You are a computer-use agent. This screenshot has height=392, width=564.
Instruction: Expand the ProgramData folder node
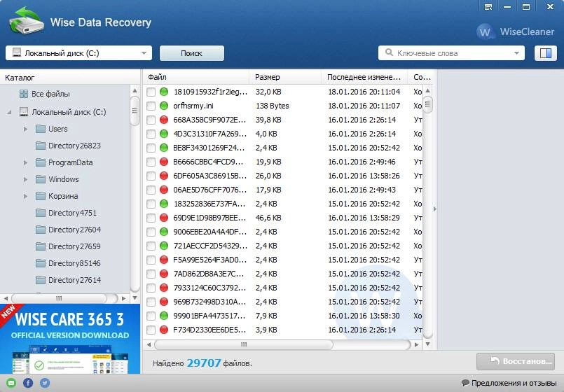pos(25,162)
